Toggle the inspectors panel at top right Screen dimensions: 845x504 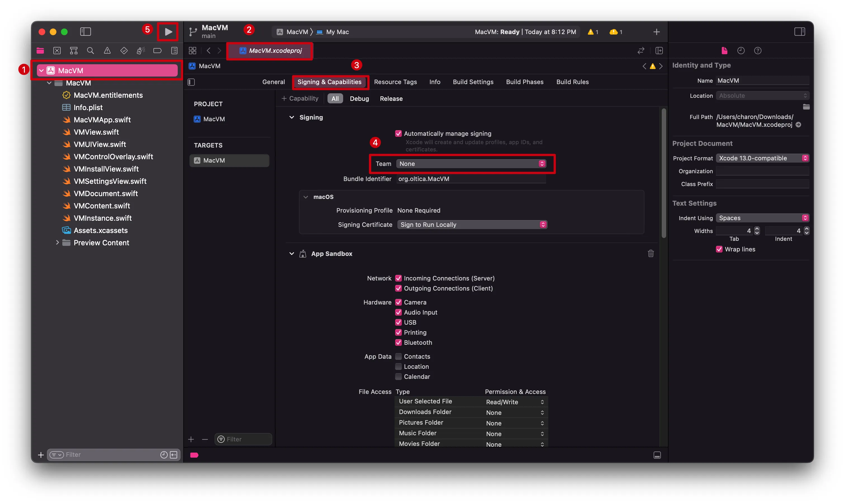click(x=799, y=32)
